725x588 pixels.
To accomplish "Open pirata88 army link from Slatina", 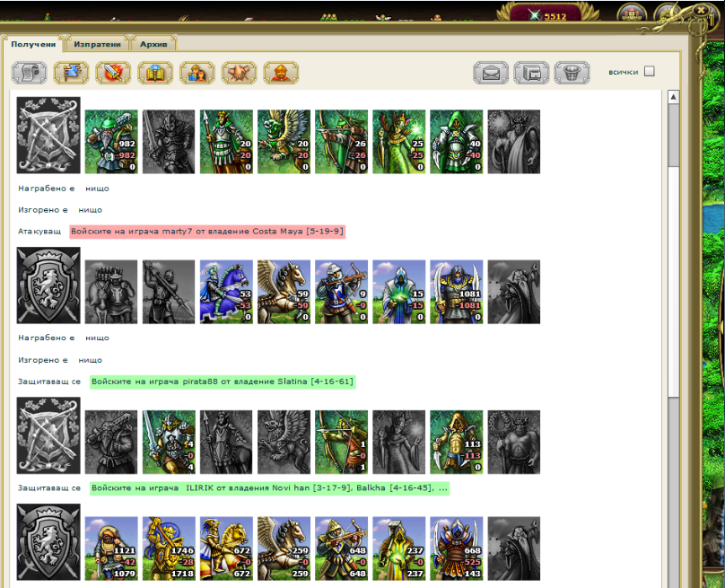I will 223,382.
